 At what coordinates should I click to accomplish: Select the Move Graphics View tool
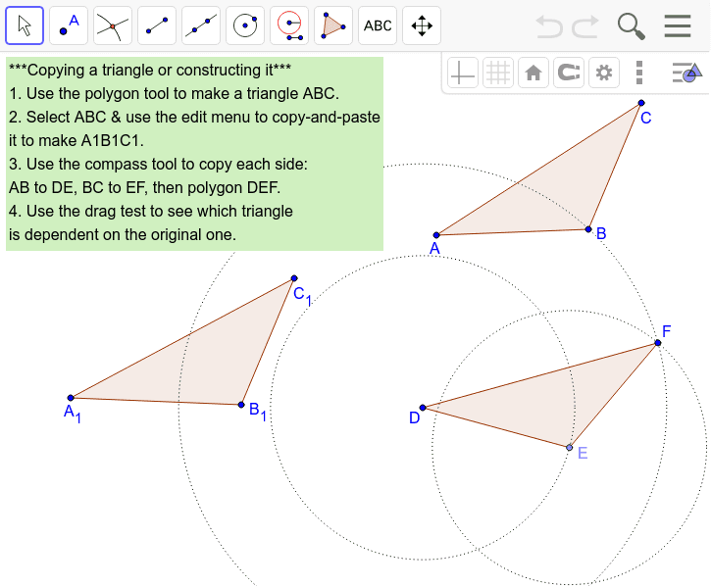click(x=422, y=25)
